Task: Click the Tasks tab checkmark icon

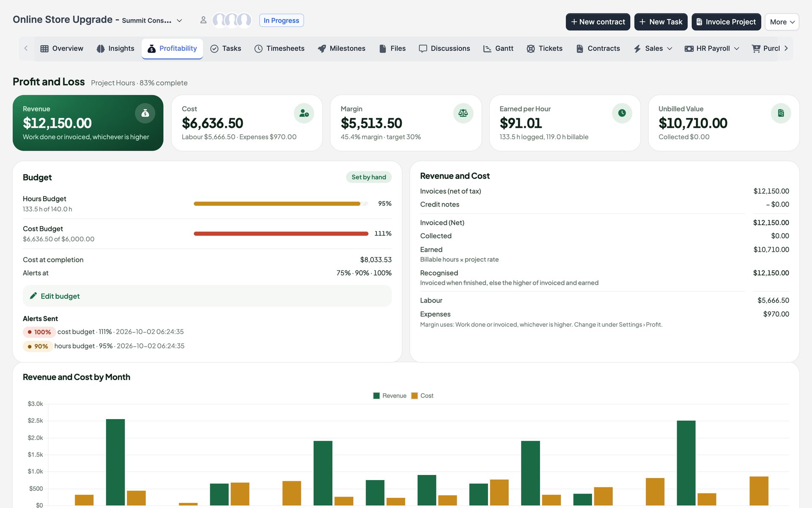Action: 214,49
